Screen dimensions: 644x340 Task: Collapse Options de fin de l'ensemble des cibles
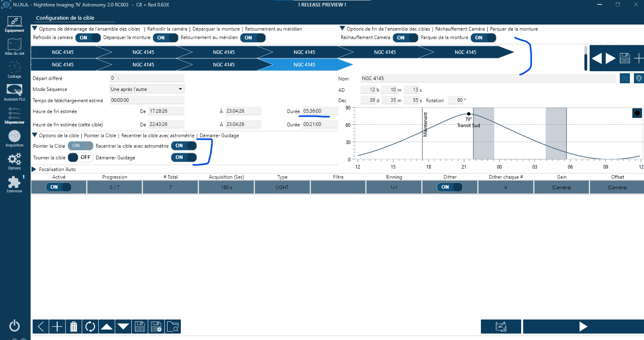tap(342, 29)
